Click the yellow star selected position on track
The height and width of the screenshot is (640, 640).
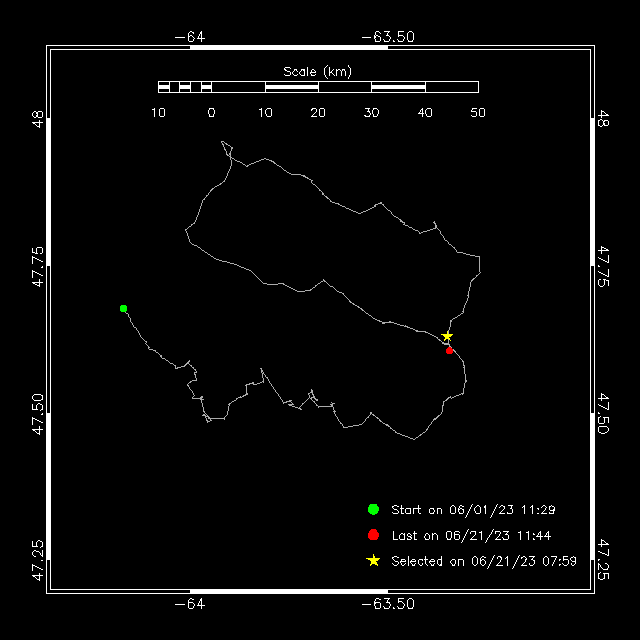pos(447,336)
